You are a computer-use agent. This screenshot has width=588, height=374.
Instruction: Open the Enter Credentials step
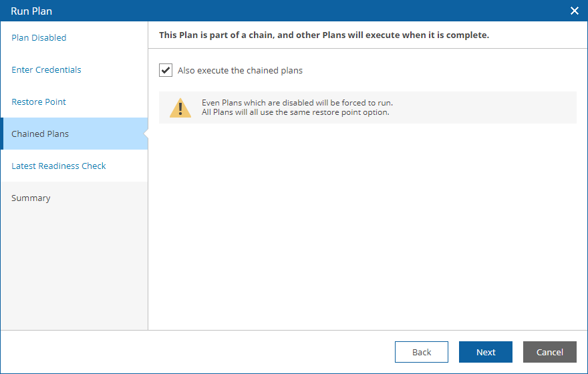pos(46,69)
